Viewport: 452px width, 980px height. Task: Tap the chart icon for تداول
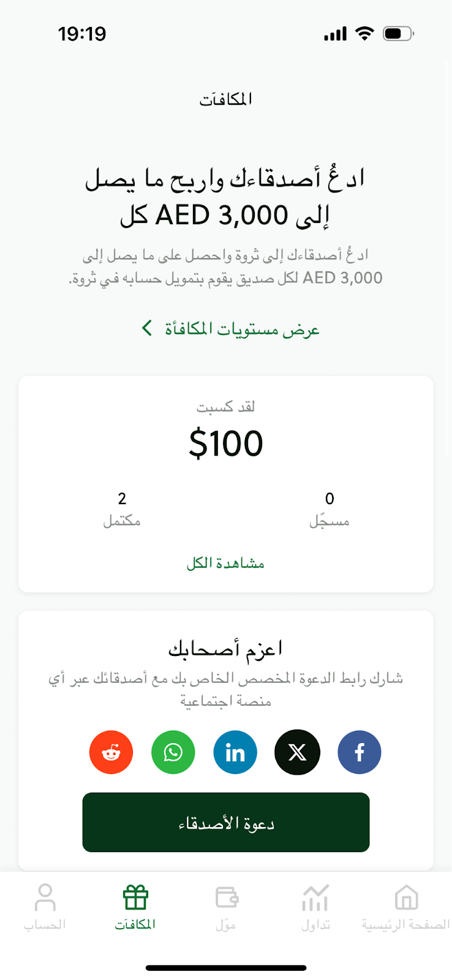click(315, 898)
